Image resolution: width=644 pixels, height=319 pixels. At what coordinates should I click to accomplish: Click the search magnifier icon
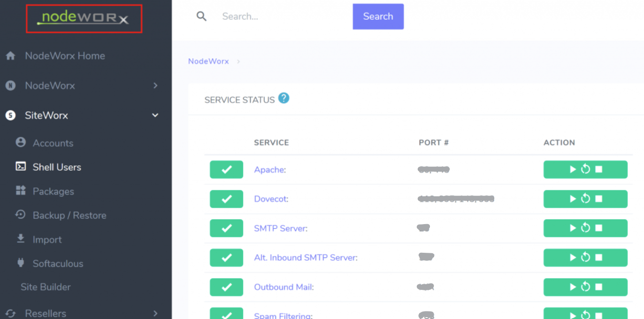201,16
